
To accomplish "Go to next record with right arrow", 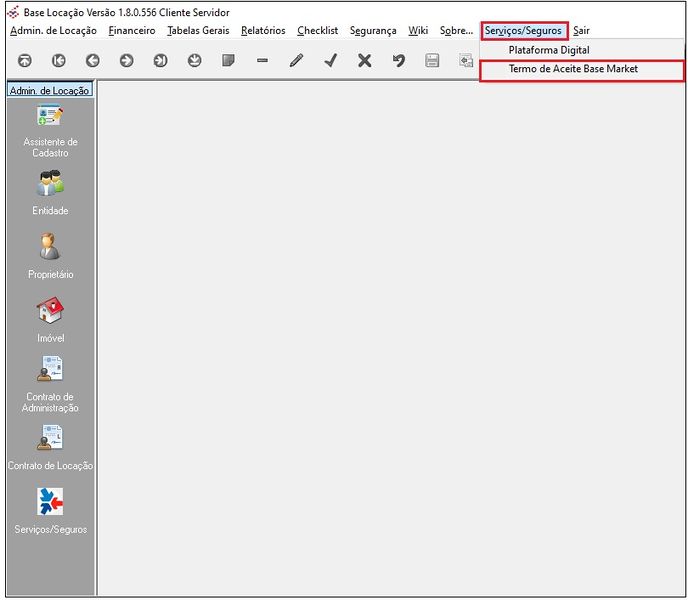I will [x=126, y=61].
